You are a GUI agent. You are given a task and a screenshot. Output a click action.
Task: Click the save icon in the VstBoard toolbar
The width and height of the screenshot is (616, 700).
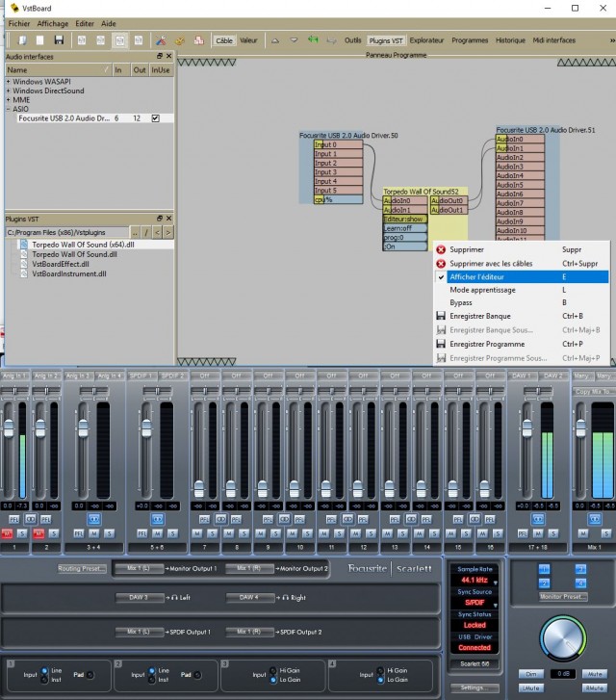(59, 40)
